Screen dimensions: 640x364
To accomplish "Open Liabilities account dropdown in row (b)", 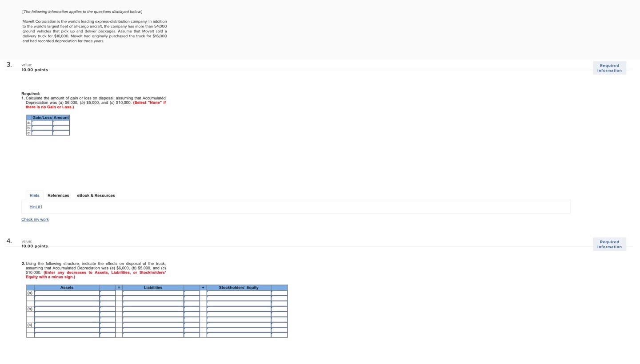I will pyautogui.click(x=153, y=309).
